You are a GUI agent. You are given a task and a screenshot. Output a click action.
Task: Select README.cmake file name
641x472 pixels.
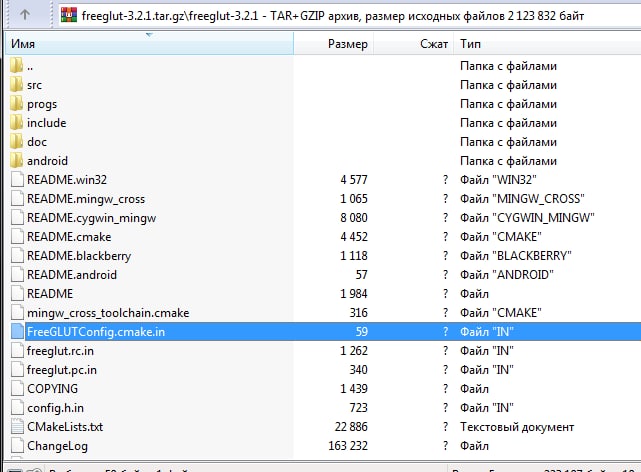coord(69,237)
